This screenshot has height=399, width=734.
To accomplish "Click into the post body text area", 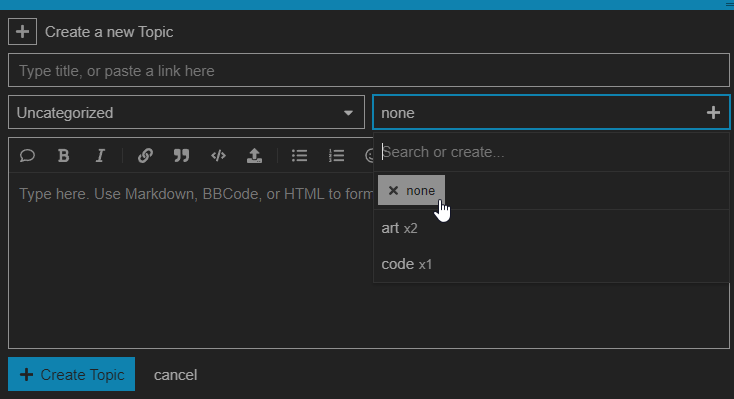I will (x=191, y=260).
